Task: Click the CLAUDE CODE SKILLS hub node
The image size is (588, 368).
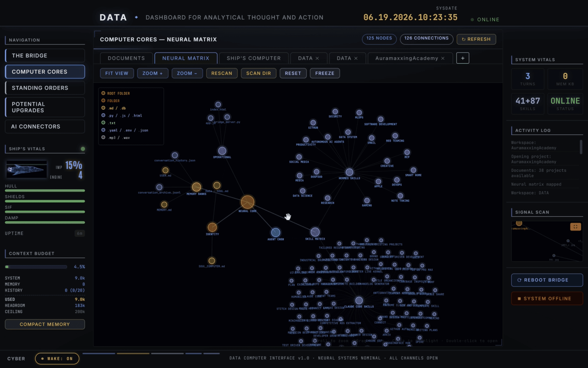Action: pyautogui.click(x=359, y=300)
